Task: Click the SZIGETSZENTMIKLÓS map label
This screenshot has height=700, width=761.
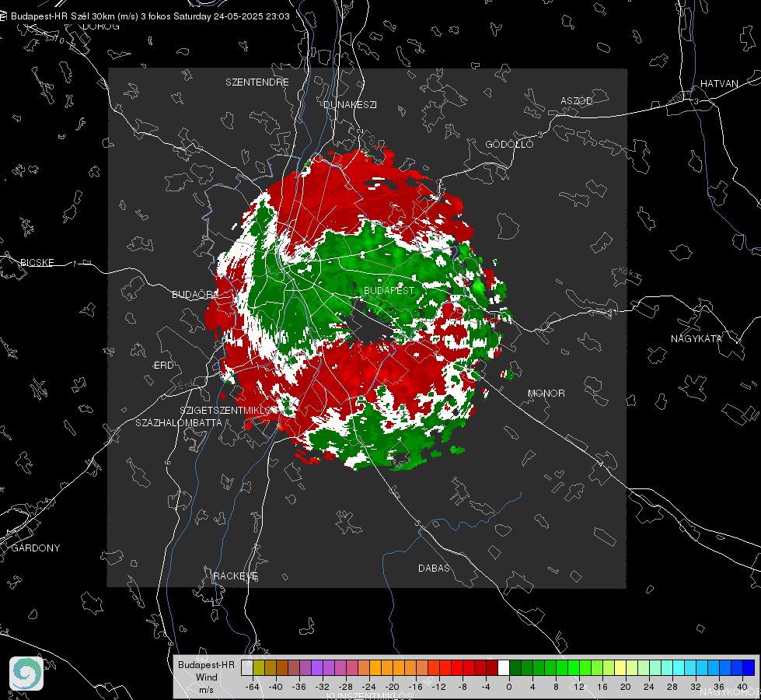Action: (x=229, y=411)
